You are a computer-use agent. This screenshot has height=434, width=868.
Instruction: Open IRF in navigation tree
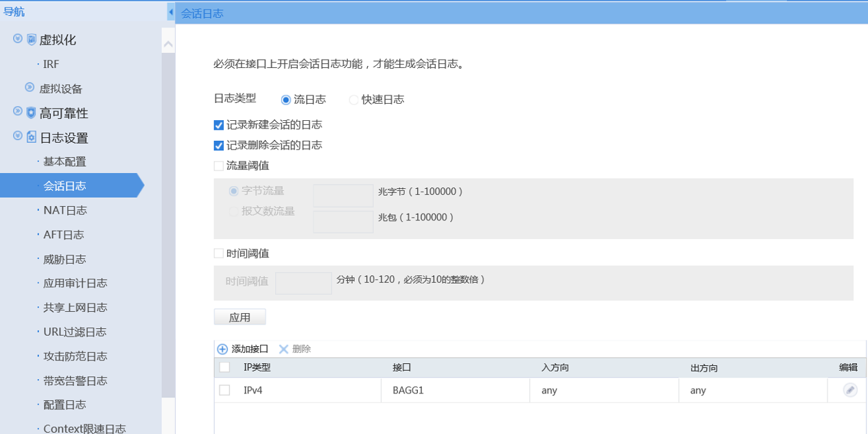click(51, 64)
